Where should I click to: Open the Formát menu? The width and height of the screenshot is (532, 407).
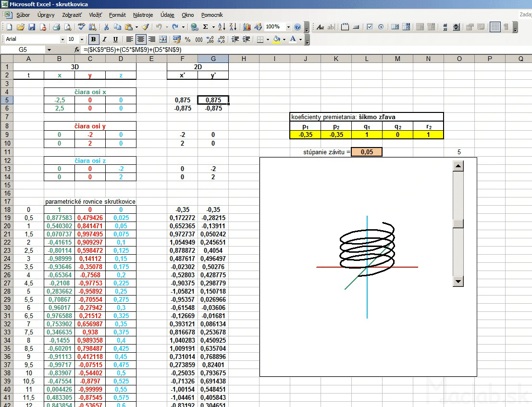[x=117, y=15]
